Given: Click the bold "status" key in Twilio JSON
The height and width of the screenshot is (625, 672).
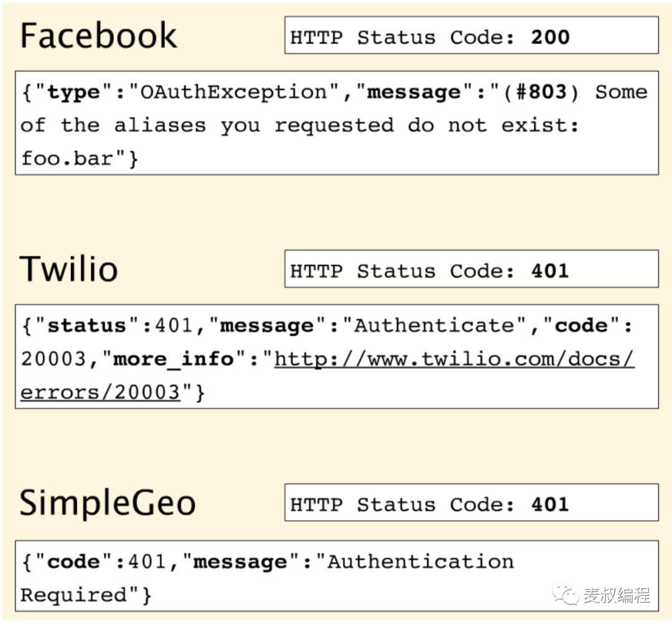Looking at the screenshot, I should [x=87, y=326].
